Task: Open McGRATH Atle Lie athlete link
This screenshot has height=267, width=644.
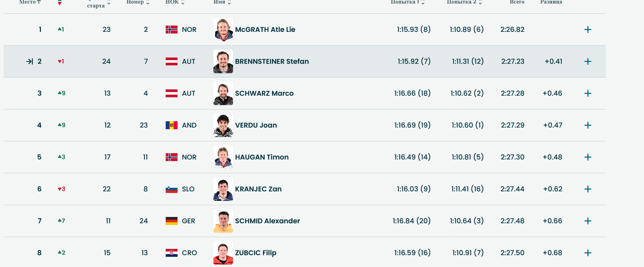Action: click(265, 30)
